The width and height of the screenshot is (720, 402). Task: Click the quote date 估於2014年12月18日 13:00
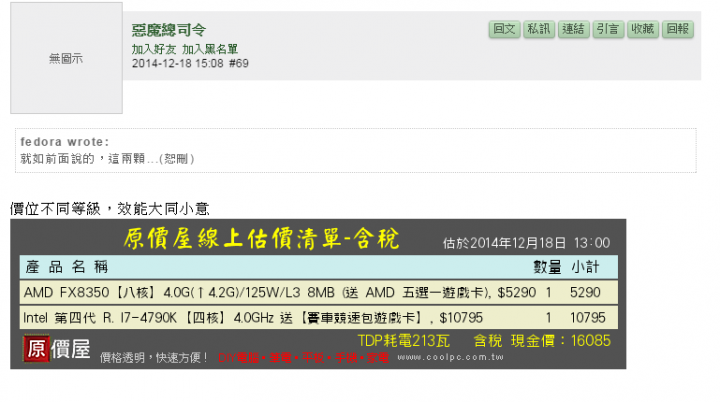pos(526,243)
